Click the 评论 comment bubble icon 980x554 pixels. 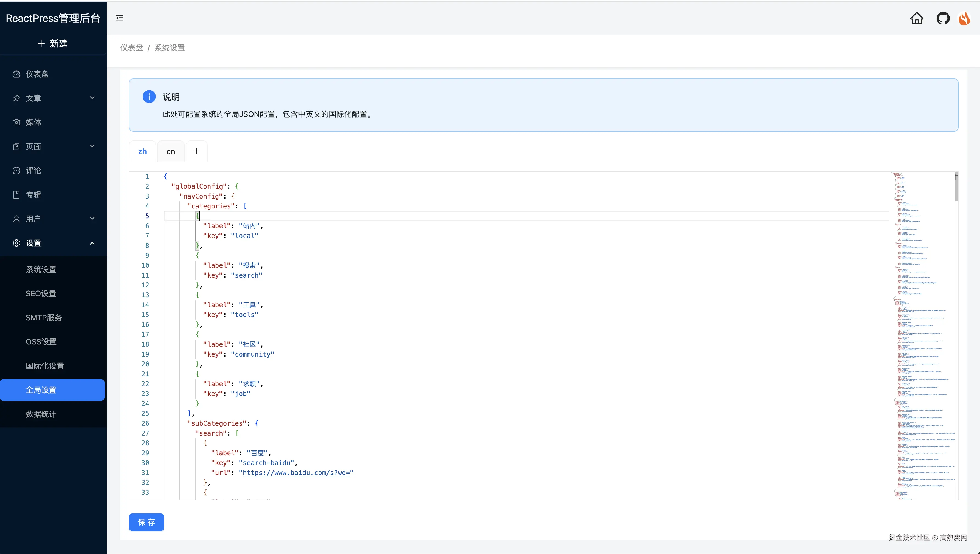coord(16,171)
